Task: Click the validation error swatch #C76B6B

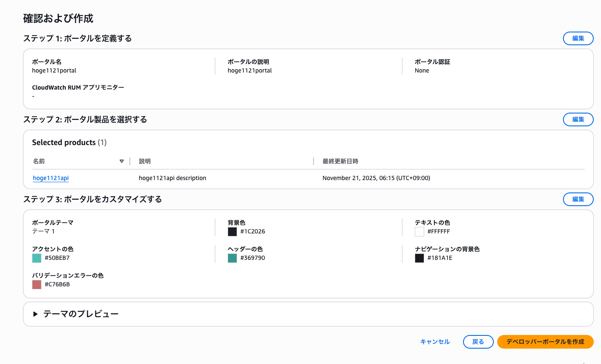Action: pos(37,285)
